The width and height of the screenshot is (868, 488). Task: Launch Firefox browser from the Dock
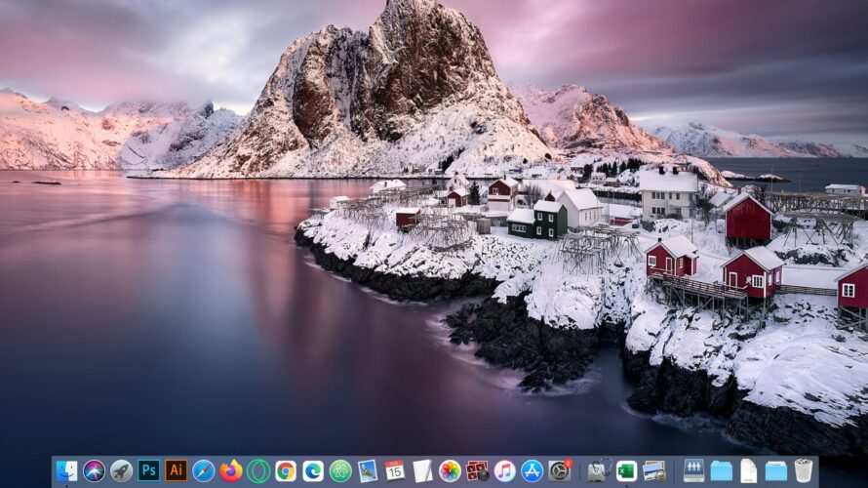pyautogui.click(x=231, y=470)
